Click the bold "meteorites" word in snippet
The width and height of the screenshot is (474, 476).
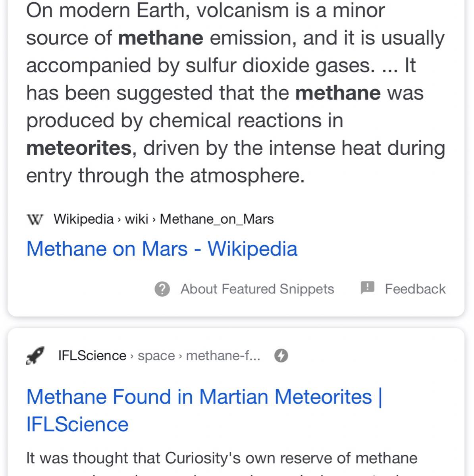pos(79,148)
